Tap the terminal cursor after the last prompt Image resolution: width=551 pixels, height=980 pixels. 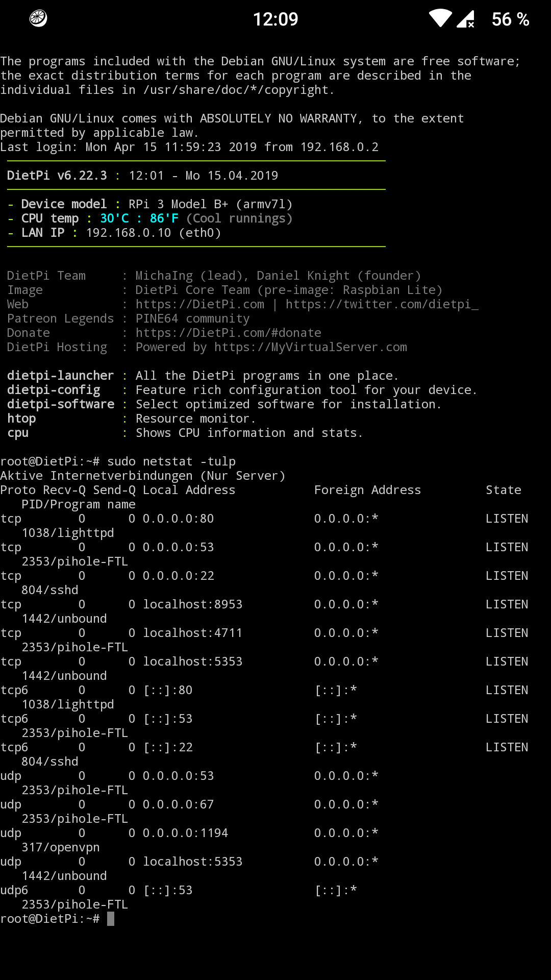coord(111,919)
